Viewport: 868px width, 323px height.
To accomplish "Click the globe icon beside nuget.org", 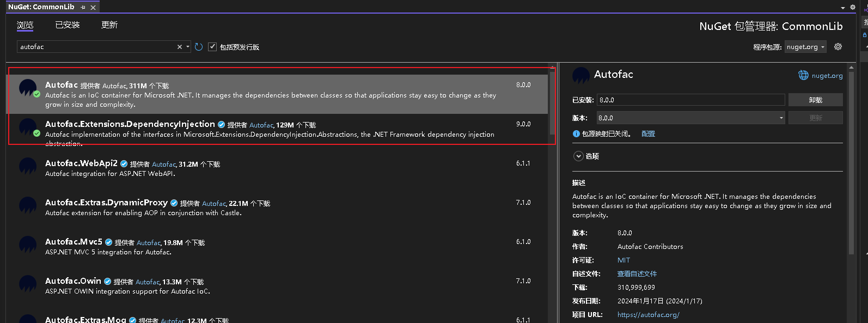I will click(803, 75).
